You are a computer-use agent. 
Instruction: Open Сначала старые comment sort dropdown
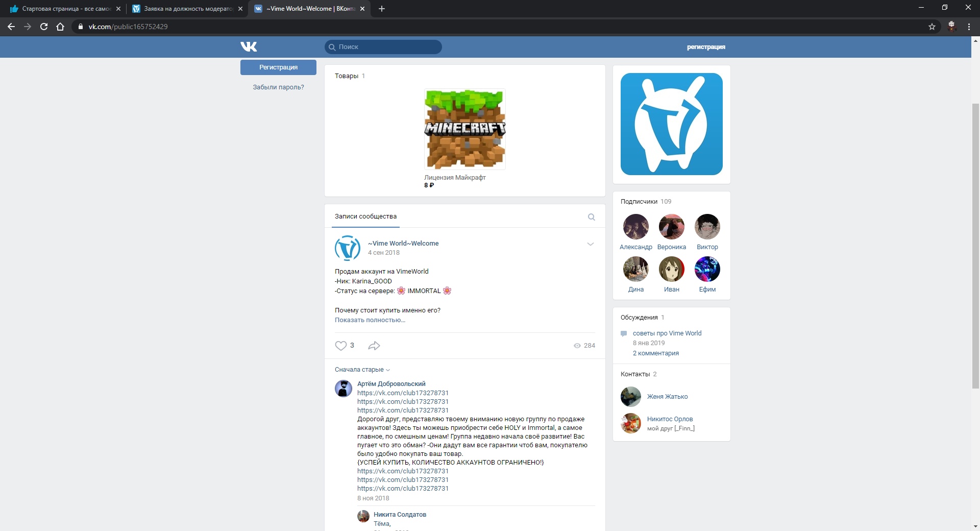362,370
